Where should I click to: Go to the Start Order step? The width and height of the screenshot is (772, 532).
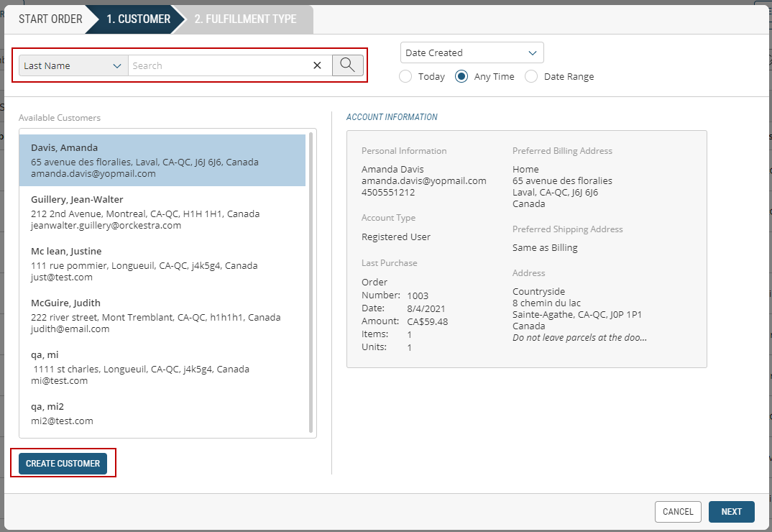click(50, 19)
